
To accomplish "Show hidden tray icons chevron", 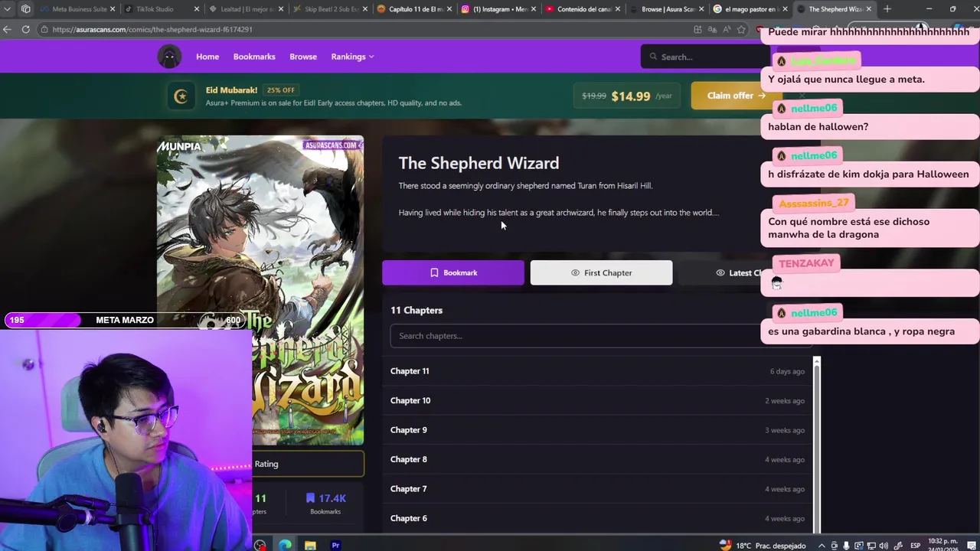I will click(x=822, y=546).
